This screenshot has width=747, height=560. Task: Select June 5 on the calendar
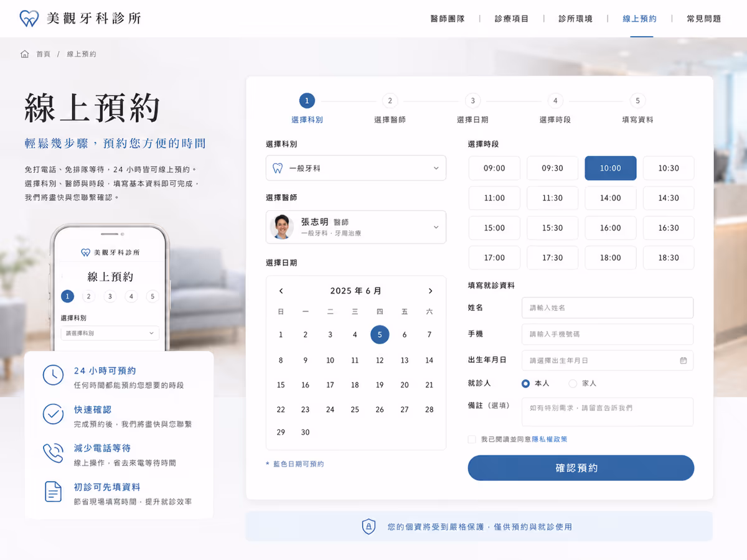(380, 335)
